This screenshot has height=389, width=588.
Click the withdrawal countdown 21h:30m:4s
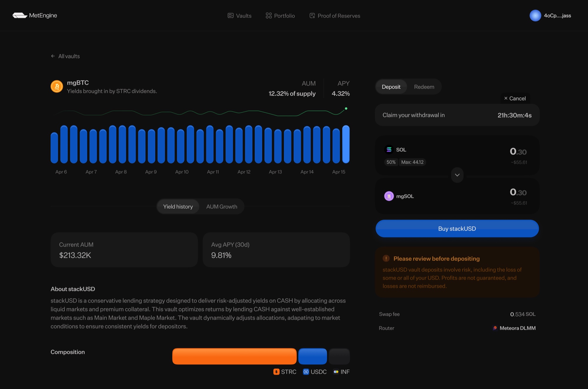pos(514,115)
